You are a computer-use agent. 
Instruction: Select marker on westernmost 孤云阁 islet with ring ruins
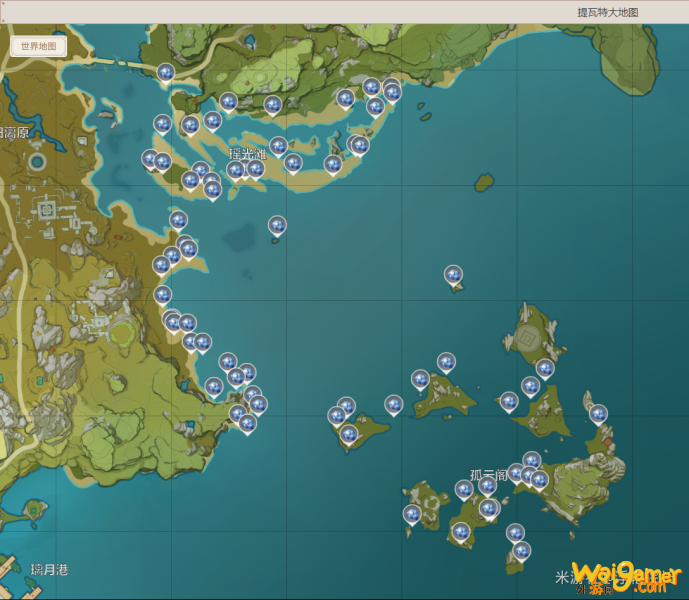pyautogui.click(x=412, y=515)
